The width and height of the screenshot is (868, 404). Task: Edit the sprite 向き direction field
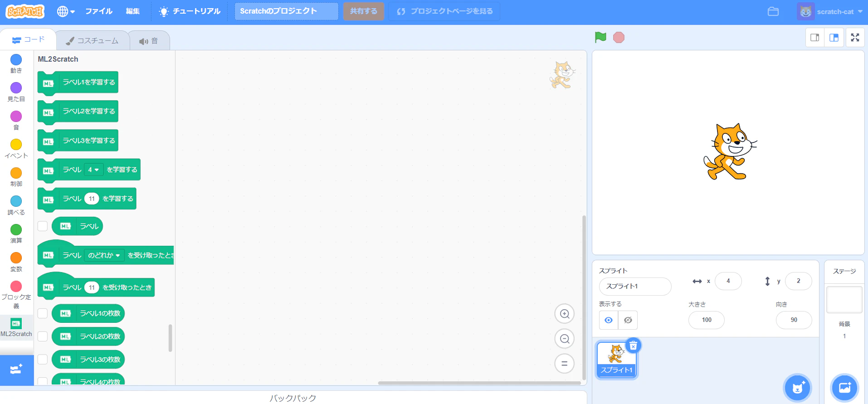[794, 320]
